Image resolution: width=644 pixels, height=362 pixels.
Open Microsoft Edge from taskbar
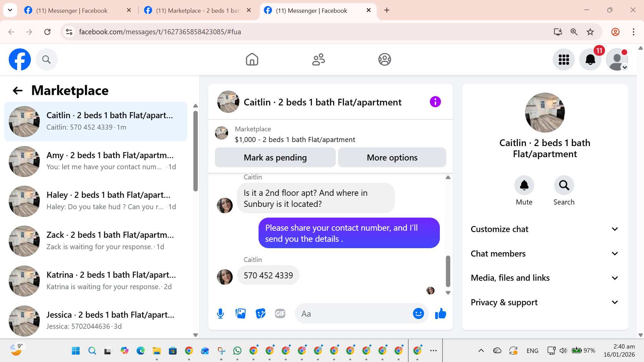click(140, 351)
